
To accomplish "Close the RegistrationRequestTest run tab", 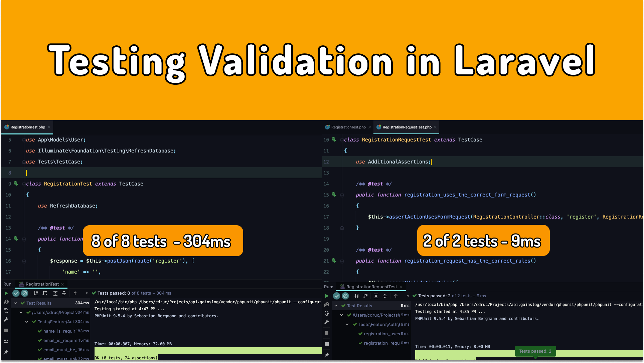I will pyautogui.click(x=401, y=287).
